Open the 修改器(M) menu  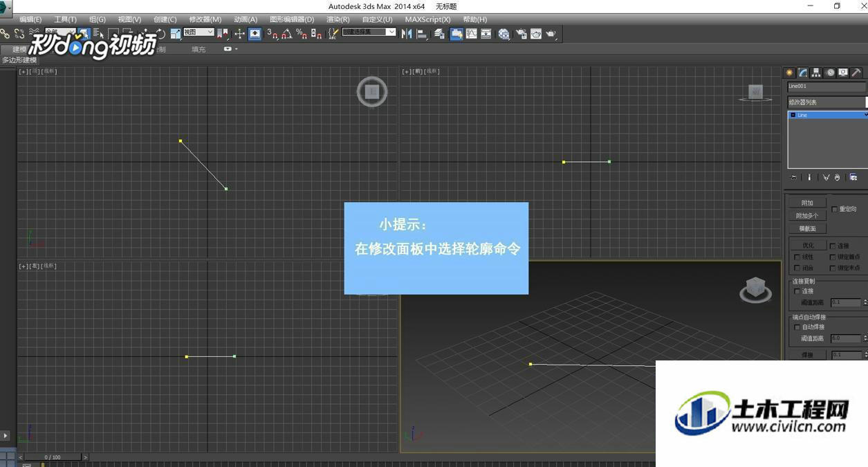click(x=205, y=19)
